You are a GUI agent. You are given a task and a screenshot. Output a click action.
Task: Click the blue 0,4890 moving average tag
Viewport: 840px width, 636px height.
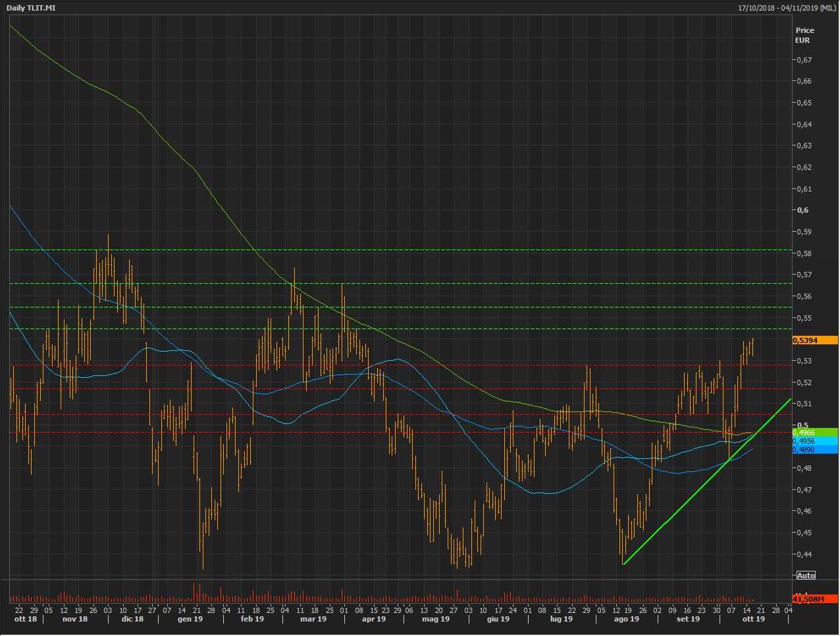(x=814, y=450)
